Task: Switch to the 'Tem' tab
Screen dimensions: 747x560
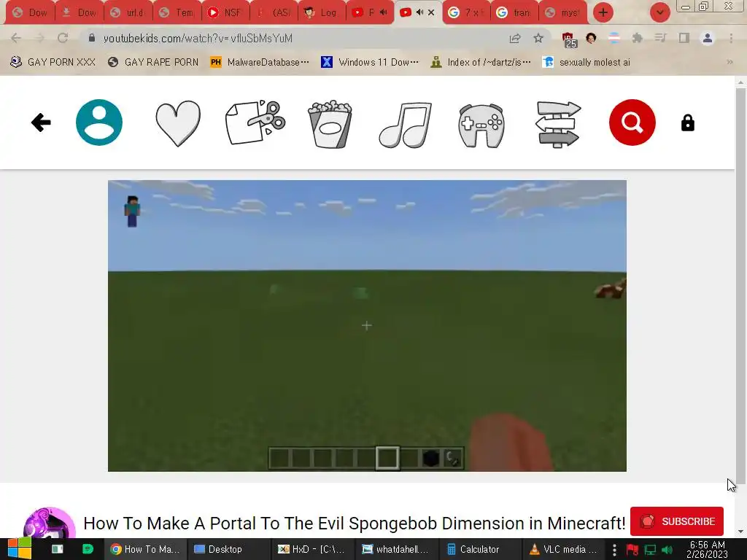Action: pyautogui.click(x=177, y=12)
